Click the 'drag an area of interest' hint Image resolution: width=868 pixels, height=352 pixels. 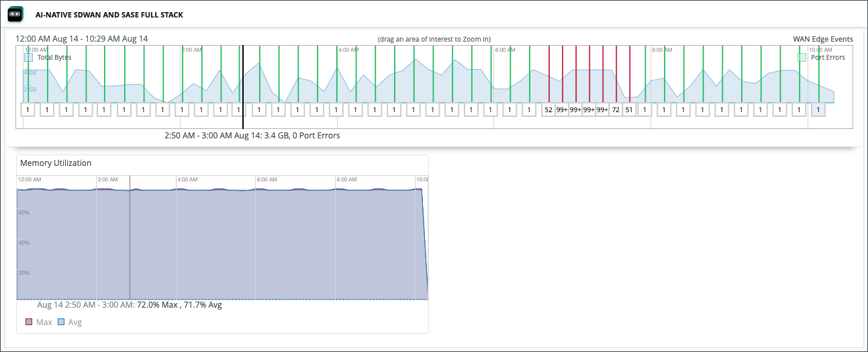434,40
